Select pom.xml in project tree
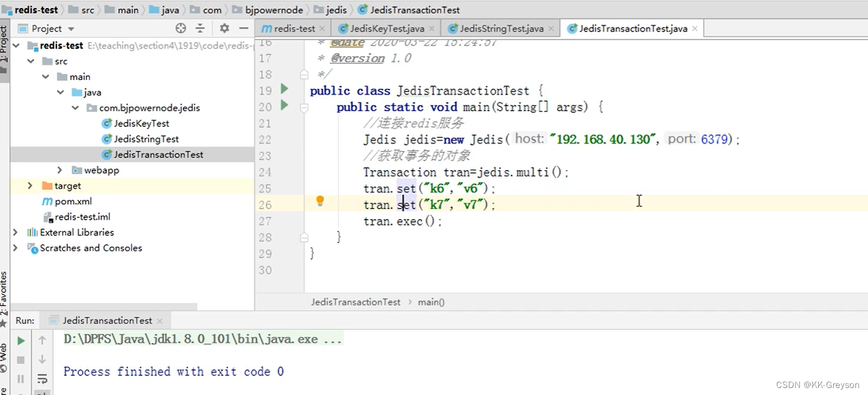Viewport: 868px width, 395px height. coord(67,201)
